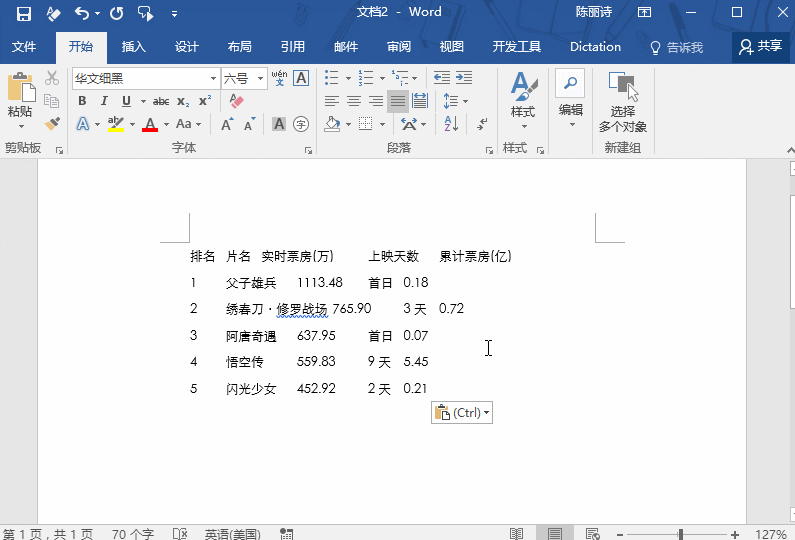Toggle strikethrough text
The width and height of the screenshot is (795, 540).
coord(161,101)
